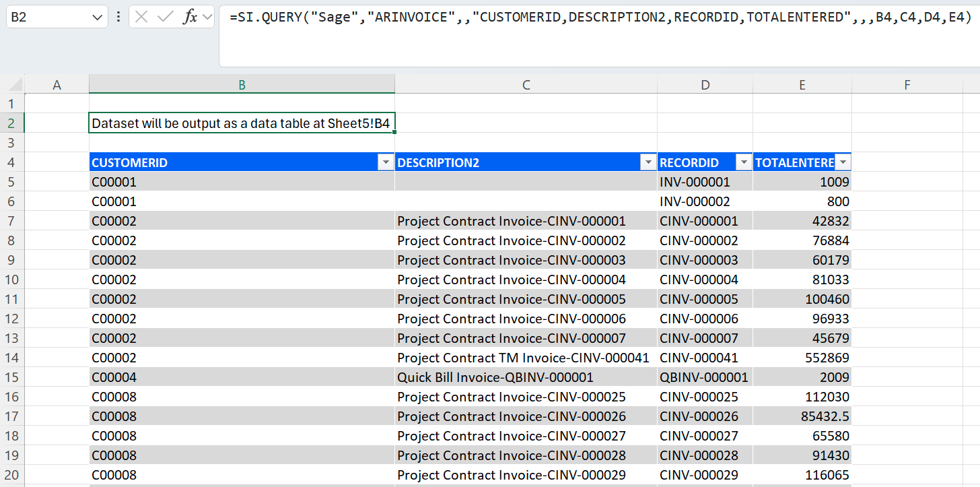Click the Insert Function fx icon
The height and width of the screenshot is (487, 980).
(190, 18)
